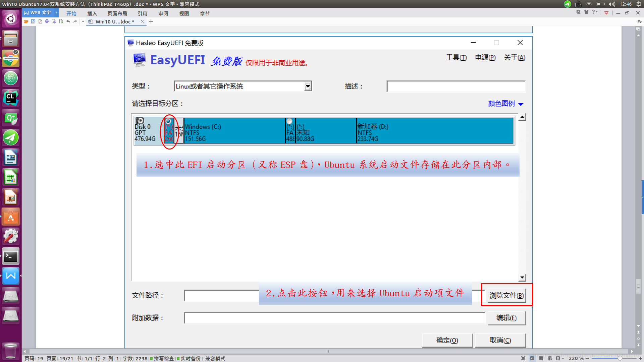Open the Terminal from the launcher

[x=11, y=256]
